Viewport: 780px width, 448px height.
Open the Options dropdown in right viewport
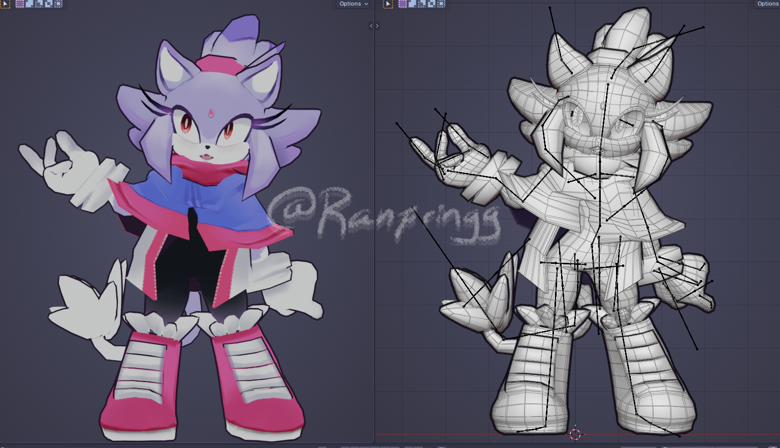pos(767,3)
